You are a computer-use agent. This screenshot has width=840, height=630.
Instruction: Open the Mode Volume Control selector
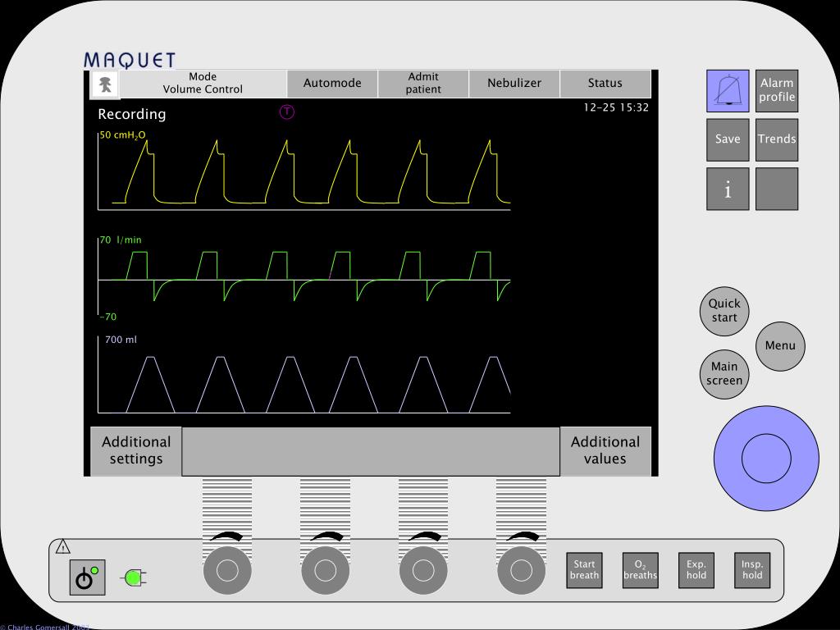(203, 83)
